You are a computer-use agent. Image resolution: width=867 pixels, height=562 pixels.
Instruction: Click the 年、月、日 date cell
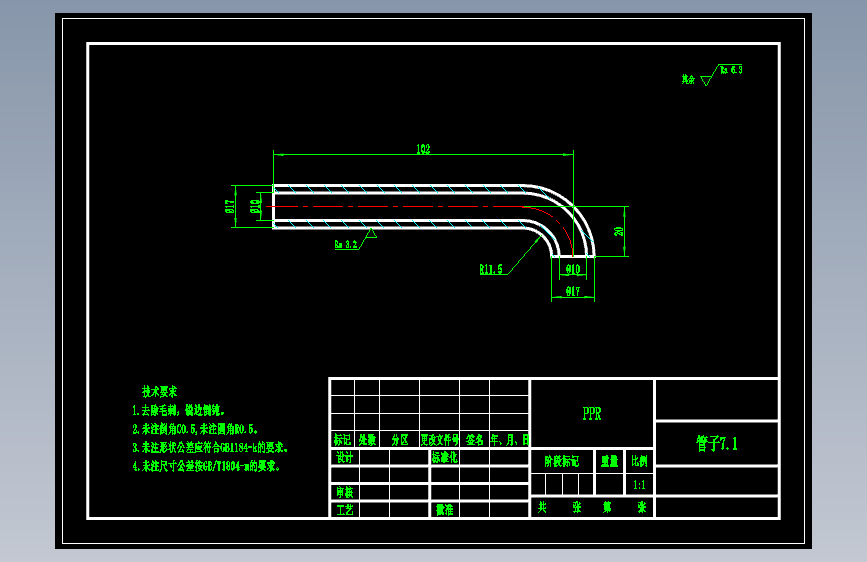point(510,440)
